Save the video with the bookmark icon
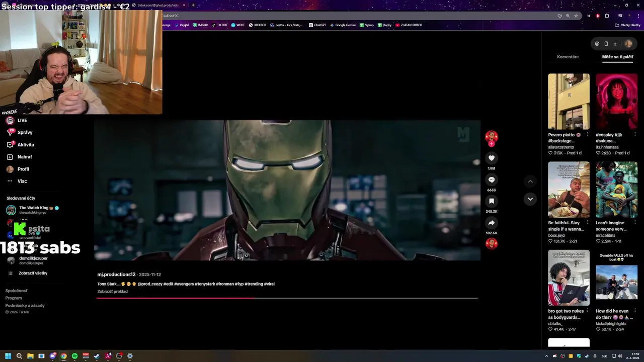The width and height of the screenshot is (644, 362). (492, 201)
